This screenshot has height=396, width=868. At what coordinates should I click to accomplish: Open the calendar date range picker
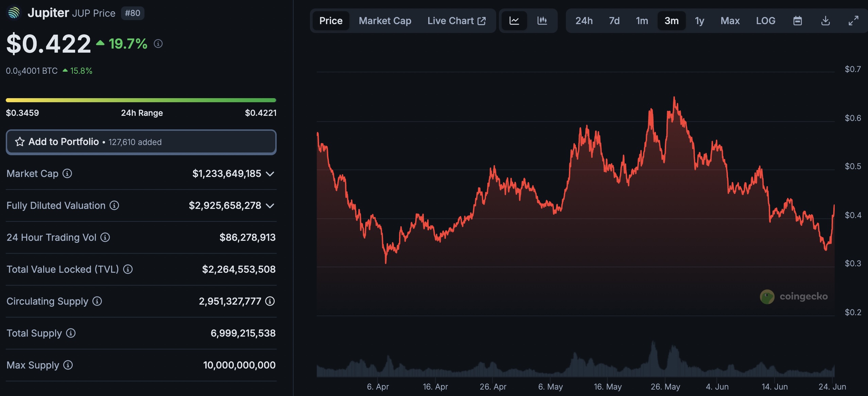798,21
